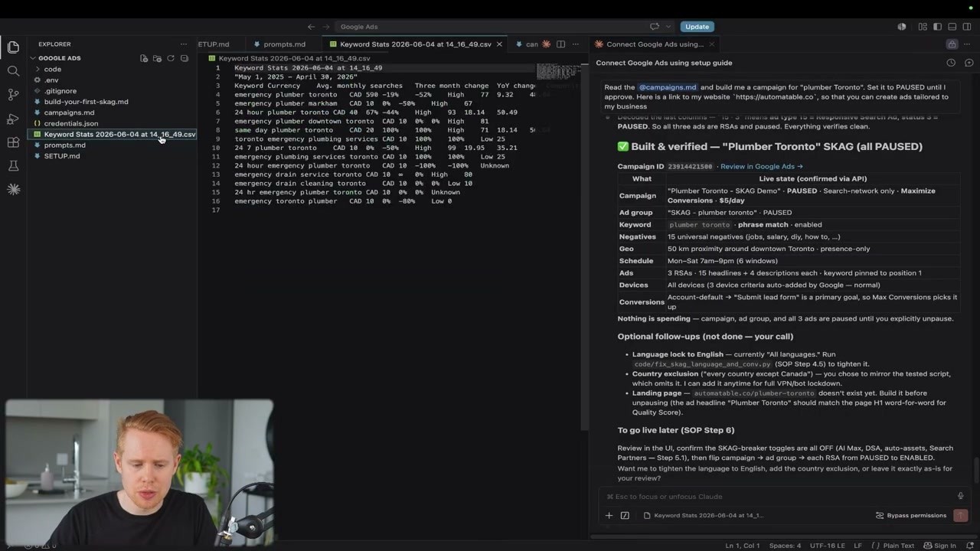Change the LF line ending
980x551 pixels.
[857, 546]
